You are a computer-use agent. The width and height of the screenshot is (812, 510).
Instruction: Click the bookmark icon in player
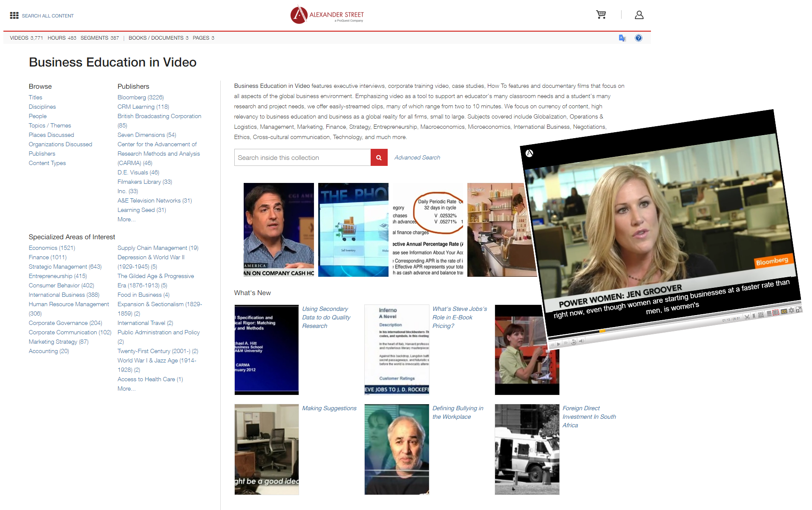click(754, 316)
